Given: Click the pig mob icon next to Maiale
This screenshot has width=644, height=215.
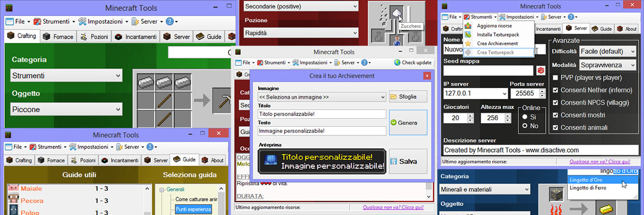Looking at the screenshot, I should [14, 189].
